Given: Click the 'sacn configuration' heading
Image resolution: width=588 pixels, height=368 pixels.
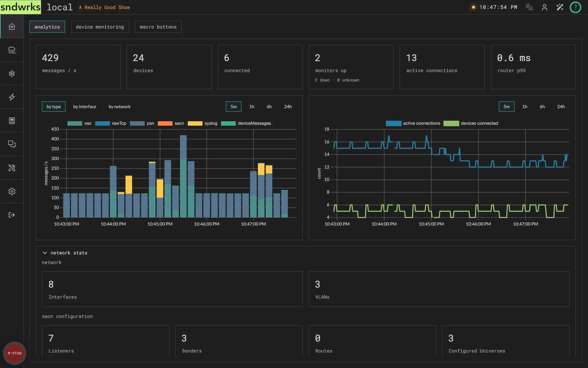Looking at the screenshot, I should [67, 316].
